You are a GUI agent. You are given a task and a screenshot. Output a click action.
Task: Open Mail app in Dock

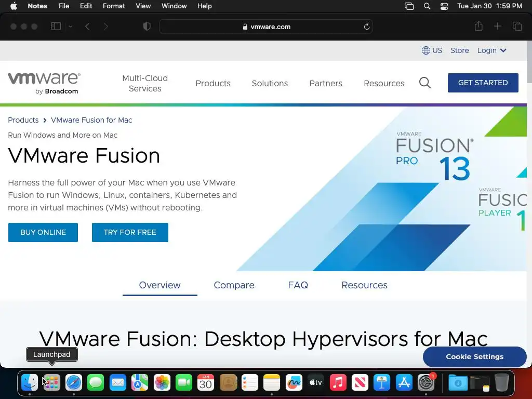[x=118, y=382]
